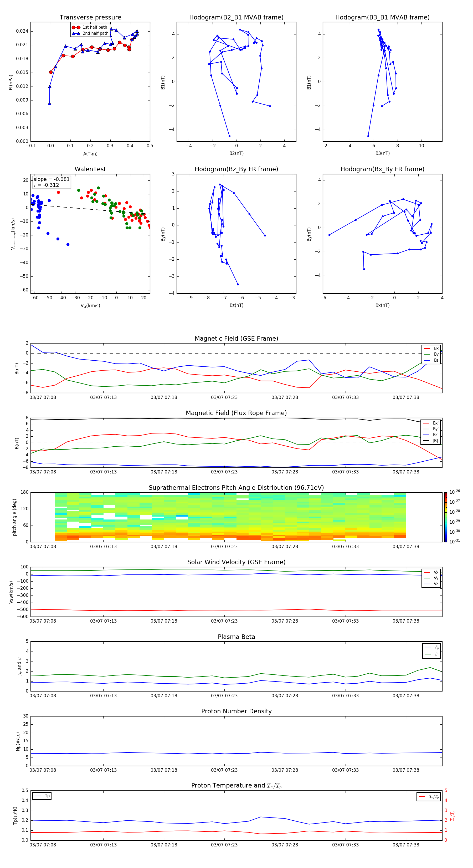Select the β entry in Plasma Beta legend
This screenshot has width=473, height=868.
point(432,654)
